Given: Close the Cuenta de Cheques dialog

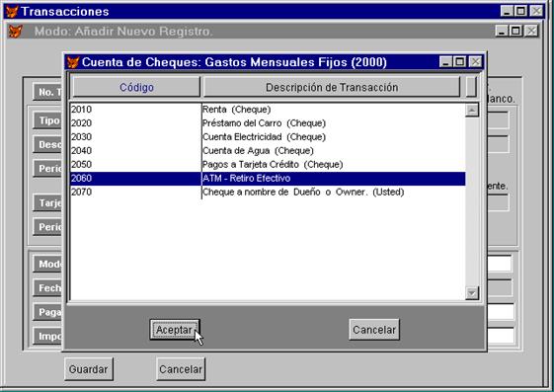Looking at the screenshot, I should 475,62.
